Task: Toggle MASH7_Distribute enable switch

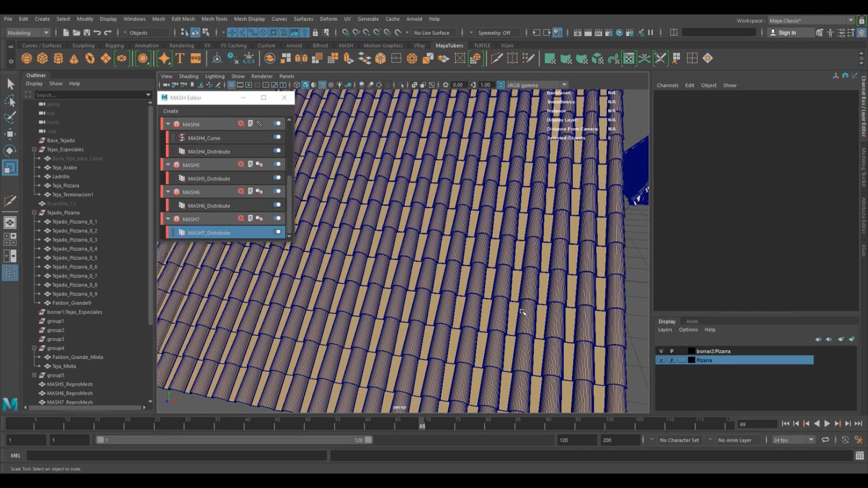Action: (277, 232)
